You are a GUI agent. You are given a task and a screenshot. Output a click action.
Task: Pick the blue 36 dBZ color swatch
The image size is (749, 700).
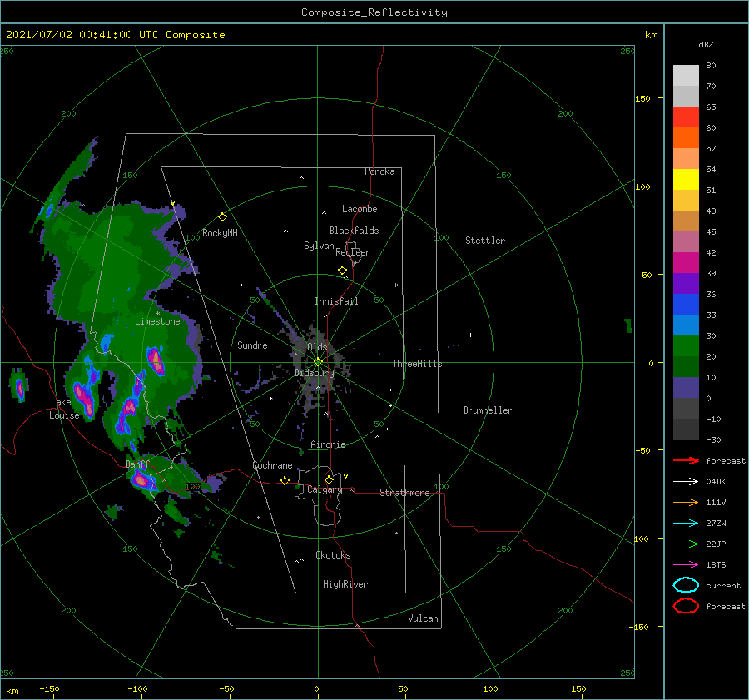(686, 305)
